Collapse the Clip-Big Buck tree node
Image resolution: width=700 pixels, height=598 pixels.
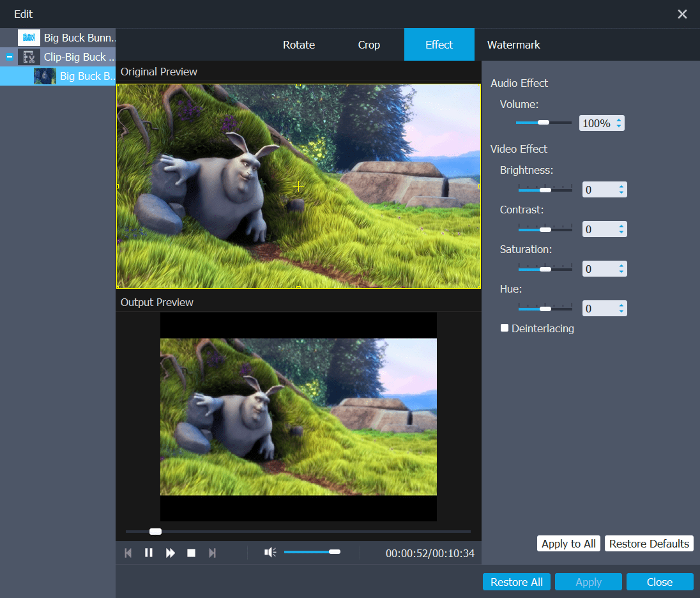pyautogui.click(x=10, y=57)
